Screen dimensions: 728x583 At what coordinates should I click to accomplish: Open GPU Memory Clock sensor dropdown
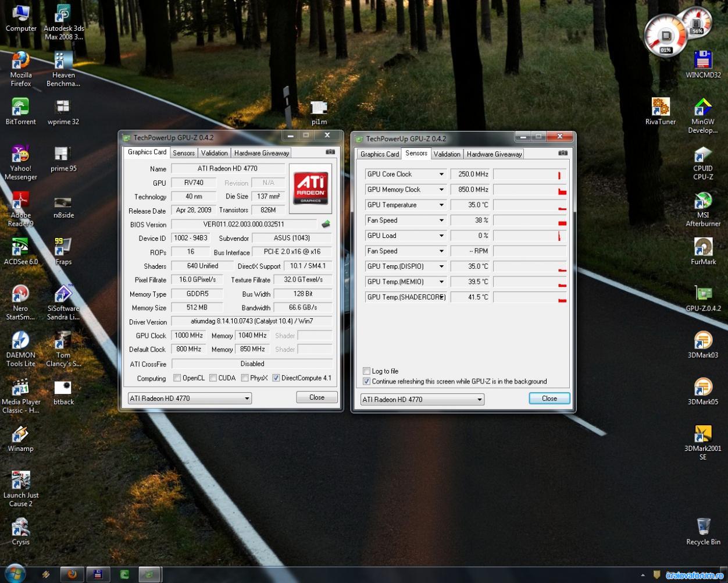[x=441, y=190]
